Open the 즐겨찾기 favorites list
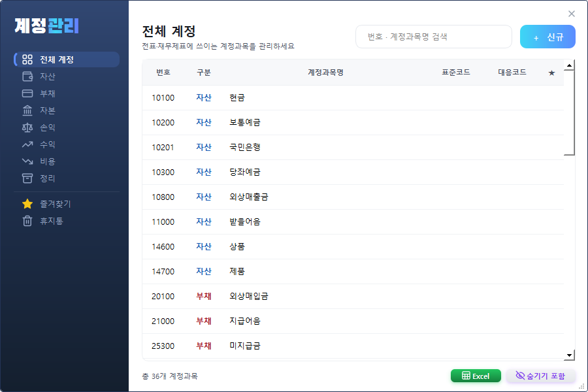Viewport: 588px width, 392px height. click(67, 204)
